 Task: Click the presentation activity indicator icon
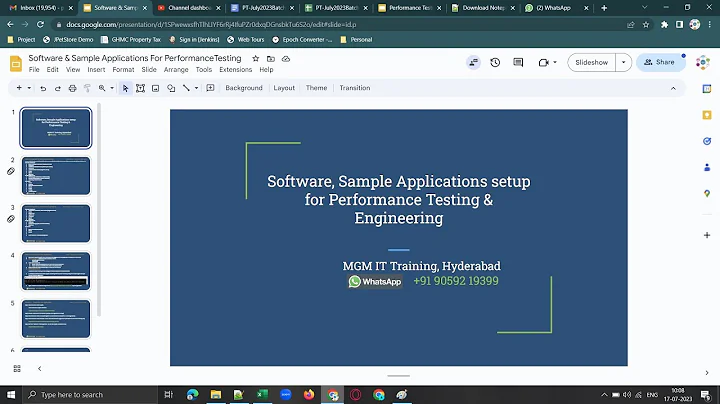point(473,62)
